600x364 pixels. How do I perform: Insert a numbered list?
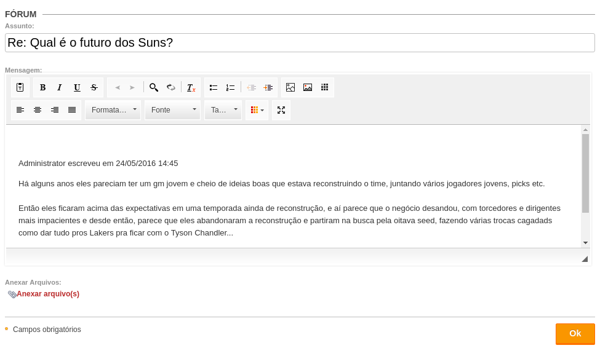coord(230,87)
